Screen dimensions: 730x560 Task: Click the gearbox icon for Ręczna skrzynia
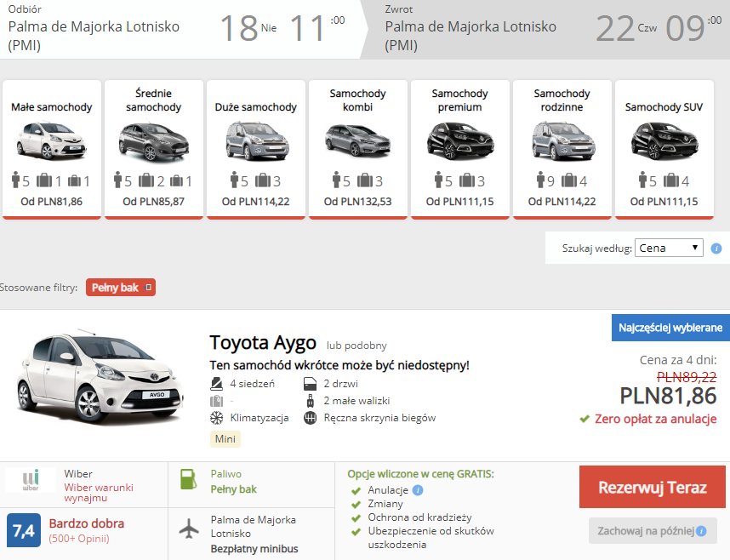pyautogui.click(x=310, y=418)
